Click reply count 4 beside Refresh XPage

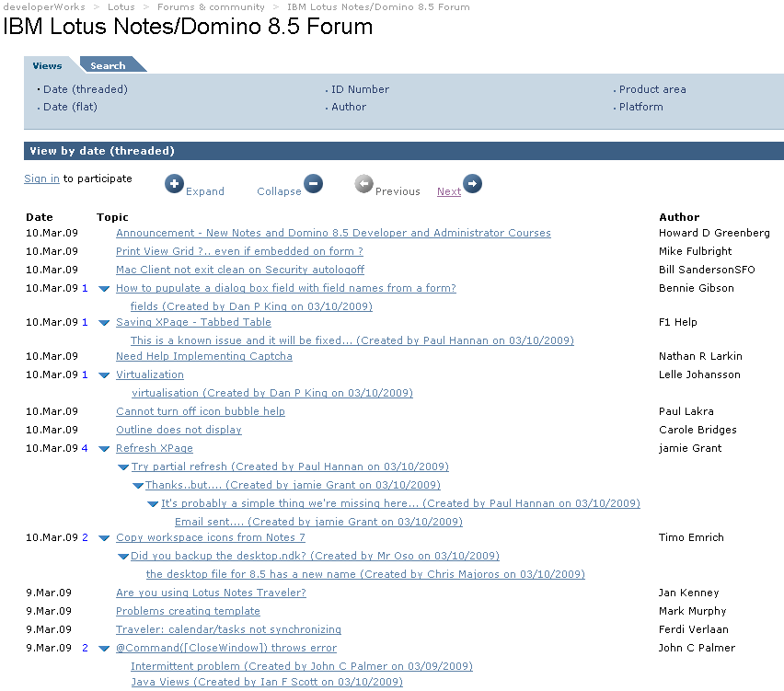click(x=85, y=448)
